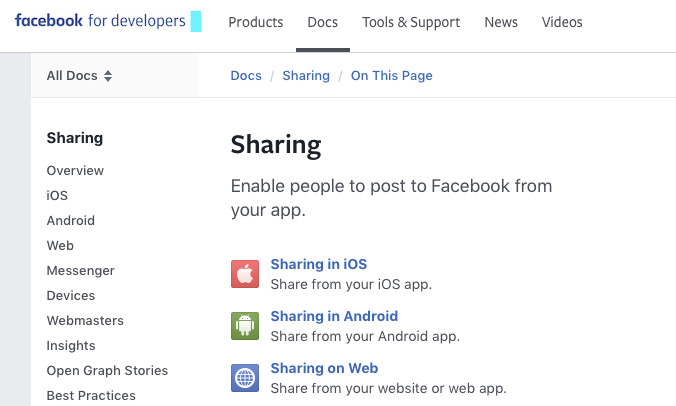
Task: Click the main Sharing page title
Action: [x=276, y=145]
